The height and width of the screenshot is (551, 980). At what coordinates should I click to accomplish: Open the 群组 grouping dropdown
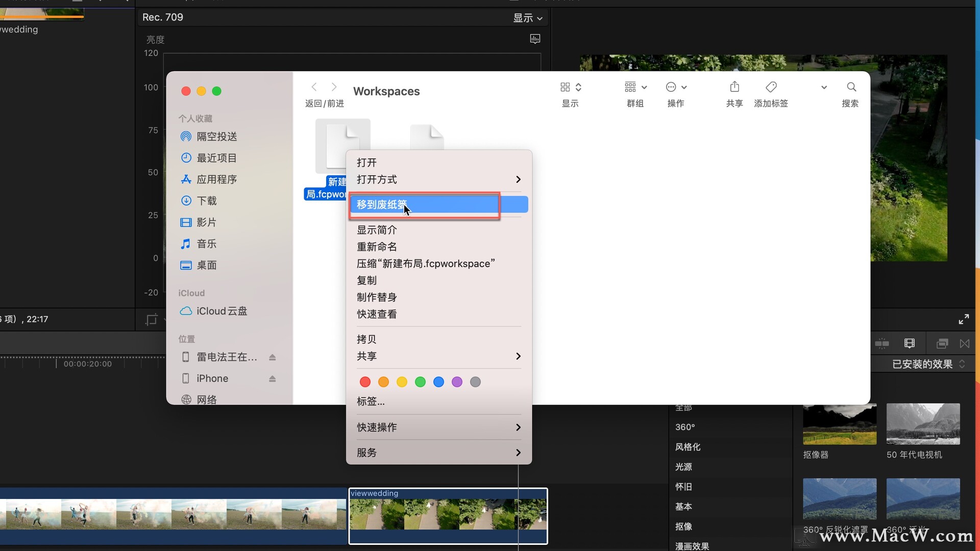coord(635,87)
